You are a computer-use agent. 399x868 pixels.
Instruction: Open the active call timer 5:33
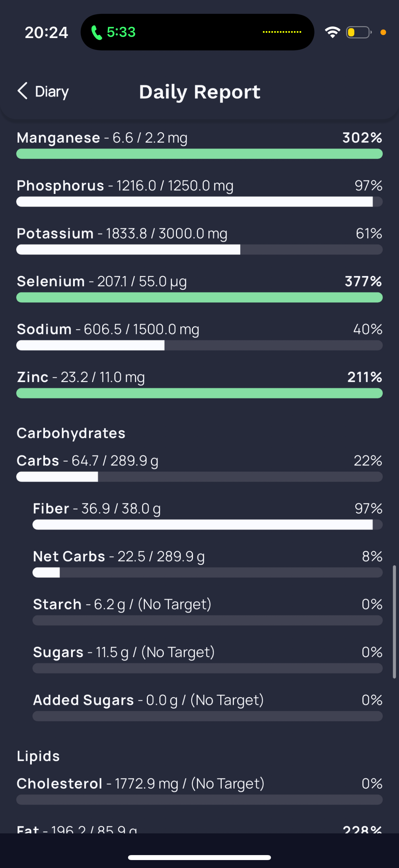pyautogui.click(x=121, y=32)
